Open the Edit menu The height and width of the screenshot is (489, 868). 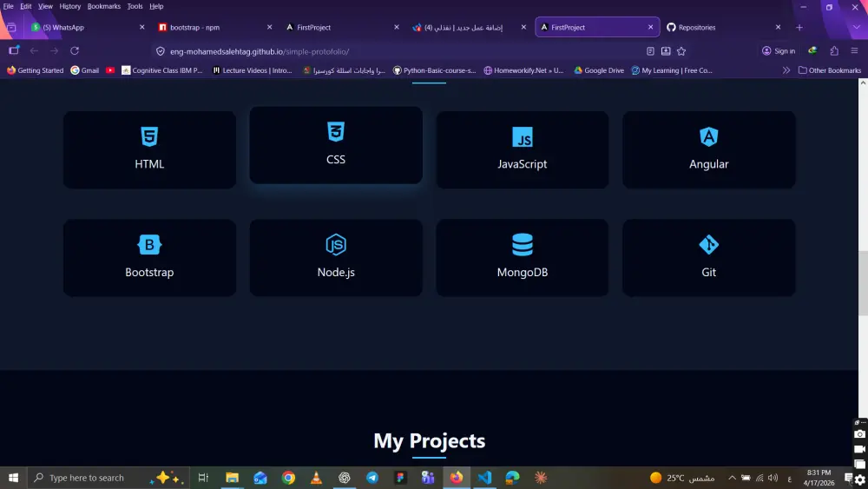tap(26, 6)
